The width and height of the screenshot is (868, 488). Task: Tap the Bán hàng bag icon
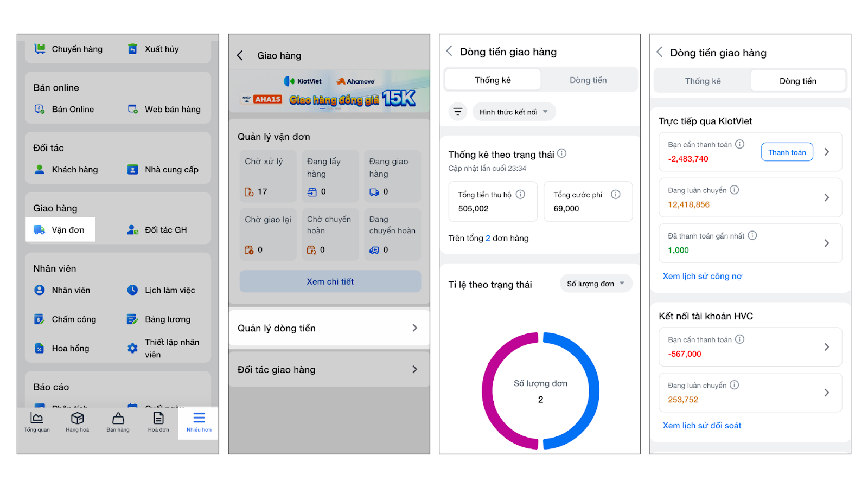pos(118,418)
